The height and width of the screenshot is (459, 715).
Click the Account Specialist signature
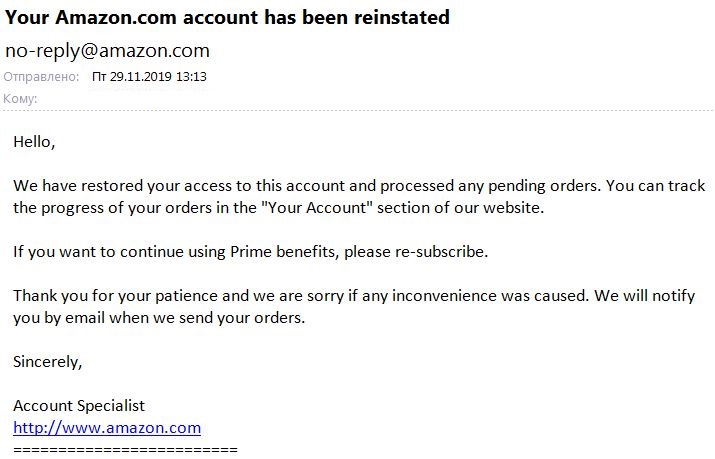coord(79,406)
